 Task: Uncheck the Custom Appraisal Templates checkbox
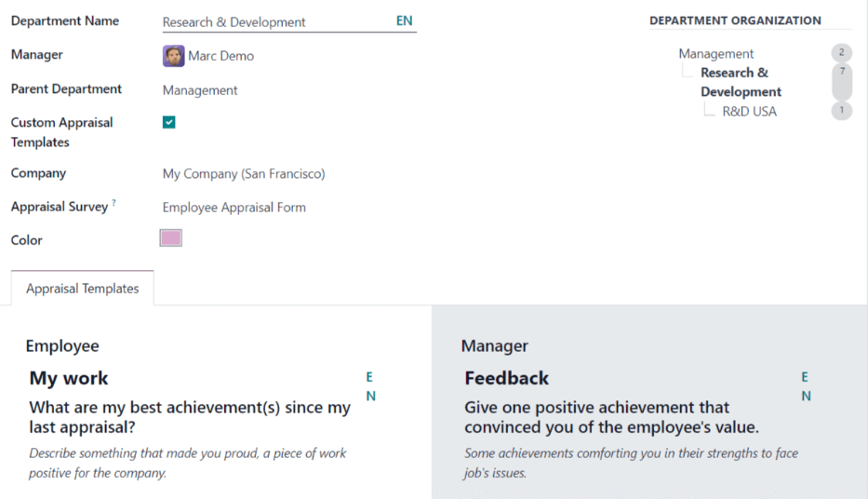(169, 122)
